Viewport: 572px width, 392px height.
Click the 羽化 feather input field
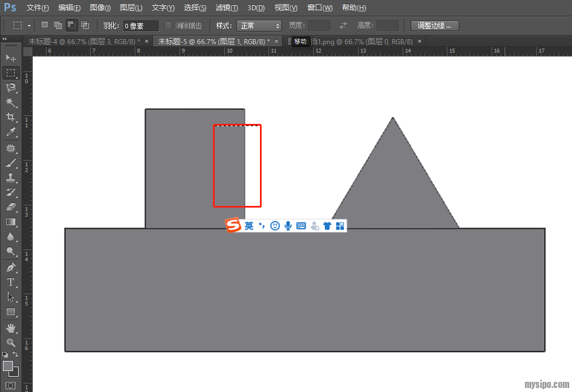(x=140, y=25)
